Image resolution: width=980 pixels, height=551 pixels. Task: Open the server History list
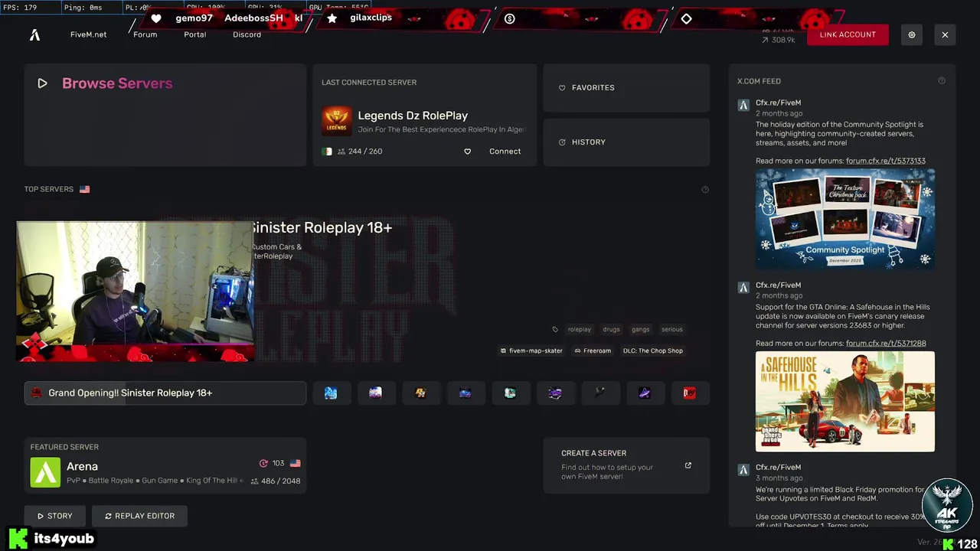[626, 142]
